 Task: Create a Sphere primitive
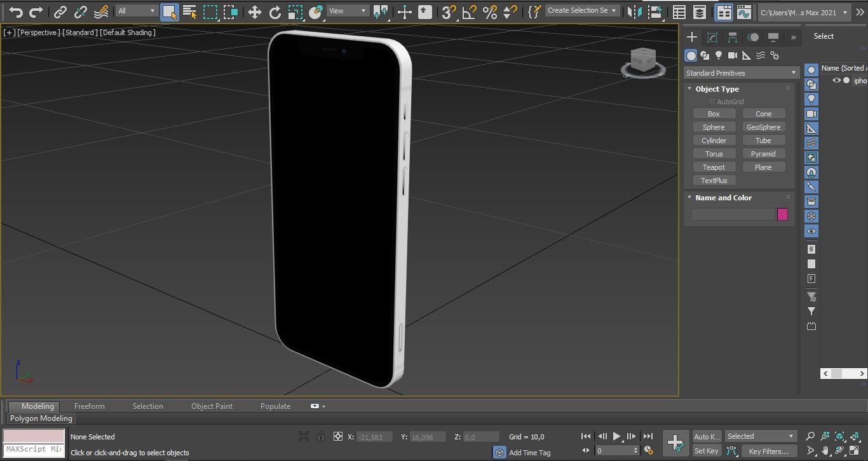(714, 127)
